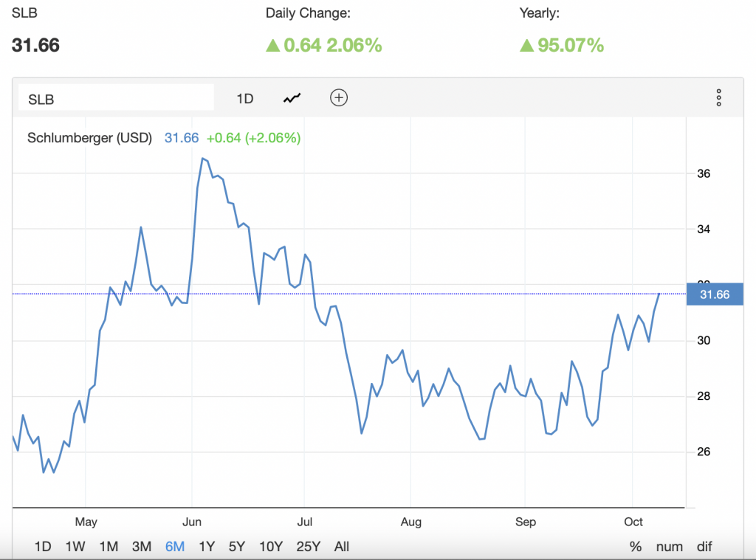Click the line chart type icon

[x=292, y=98]
